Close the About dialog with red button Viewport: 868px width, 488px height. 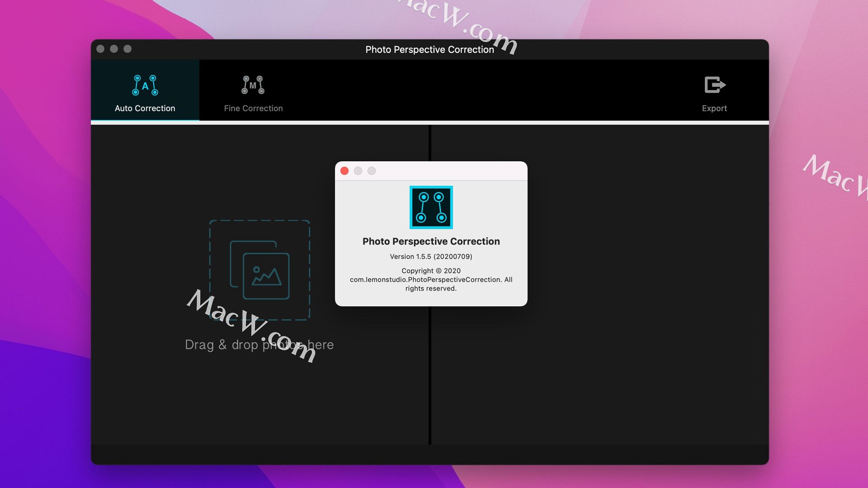pos(344,171)
